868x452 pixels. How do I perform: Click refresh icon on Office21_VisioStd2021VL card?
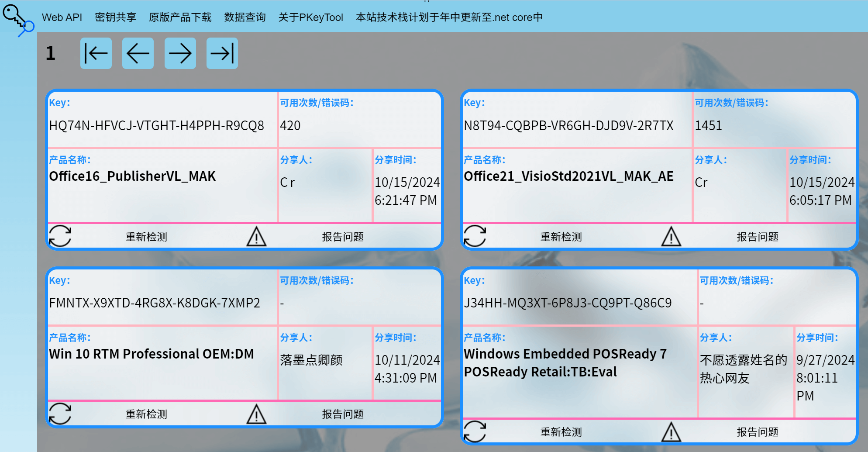coord(475,236)
